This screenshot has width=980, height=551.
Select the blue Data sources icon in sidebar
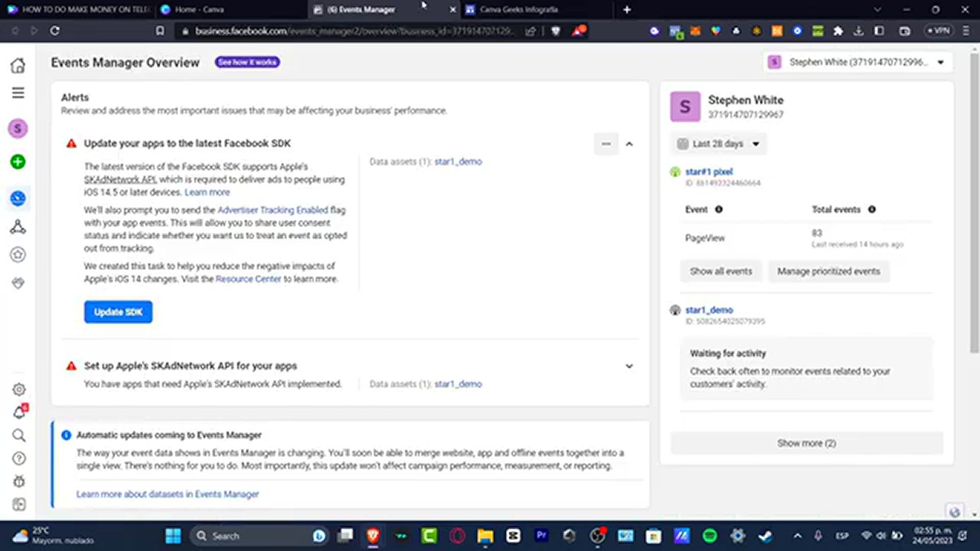click(x=18, y=198)
